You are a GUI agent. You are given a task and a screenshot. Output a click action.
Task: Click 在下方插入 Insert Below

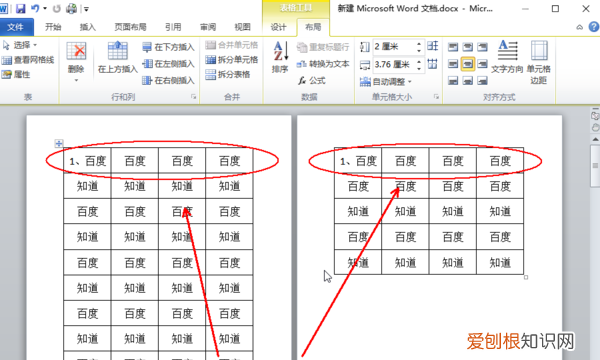168,47
